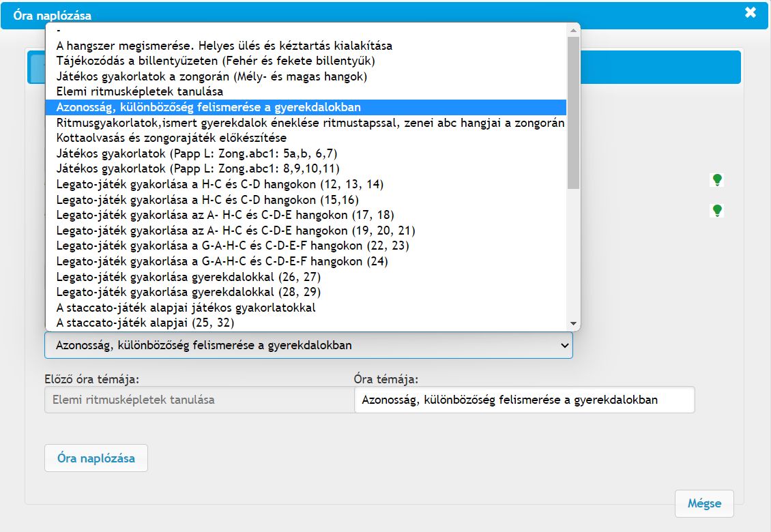Image resolution: width=771 pixels, height=532 pixels.
Task: Click the lower green lightbulb hint icon
Action: point(716,210)
